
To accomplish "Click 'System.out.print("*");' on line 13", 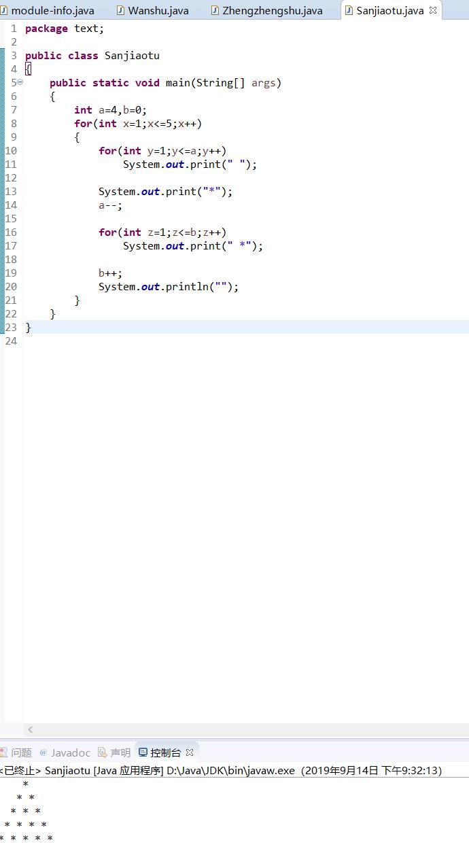I will click(165, 192).
